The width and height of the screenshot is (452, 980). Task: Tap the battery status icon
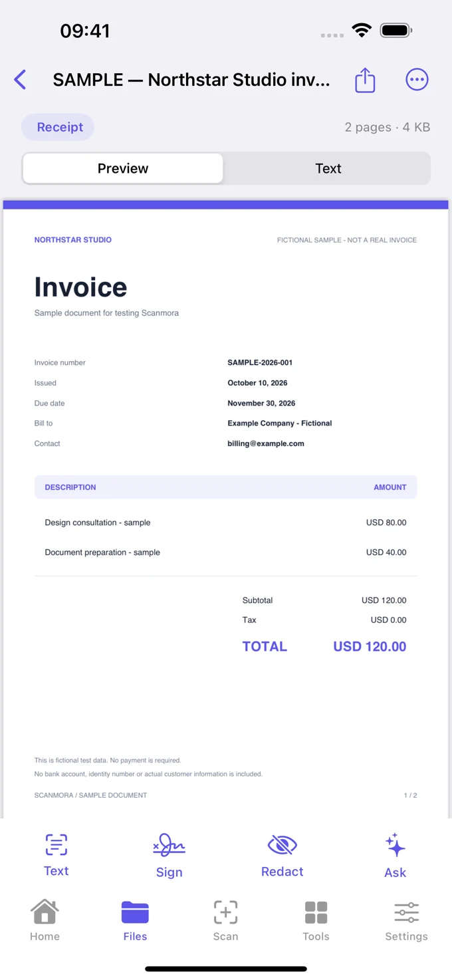click(396, 31)
